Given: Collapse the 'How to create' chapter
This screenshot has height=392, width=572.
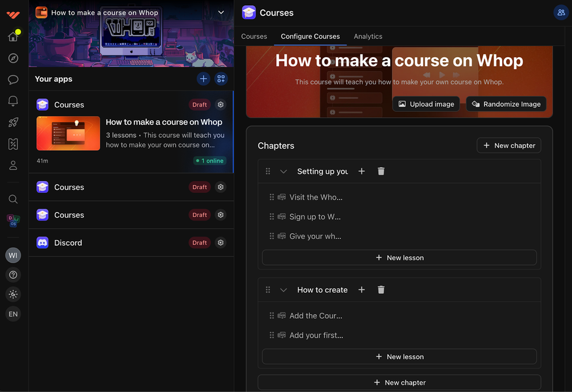Looking at the screenshot, I should (x=283, y=290).
